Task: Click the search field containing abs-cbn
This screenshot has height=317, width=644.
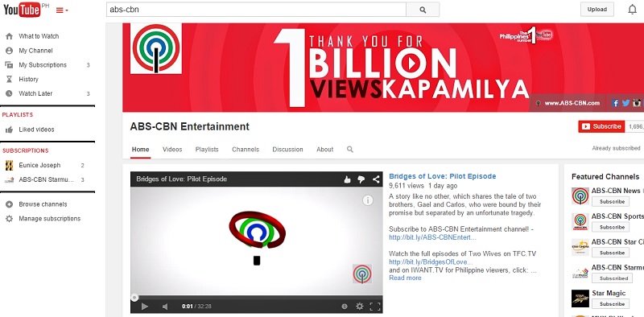Action: pyautogui.click(x=256, y=10)
